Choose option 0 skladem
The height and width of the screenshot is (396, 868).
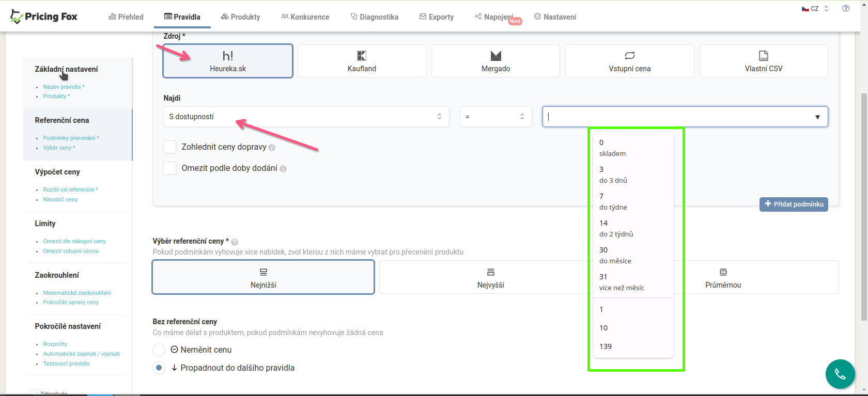(x=633, y=148)
